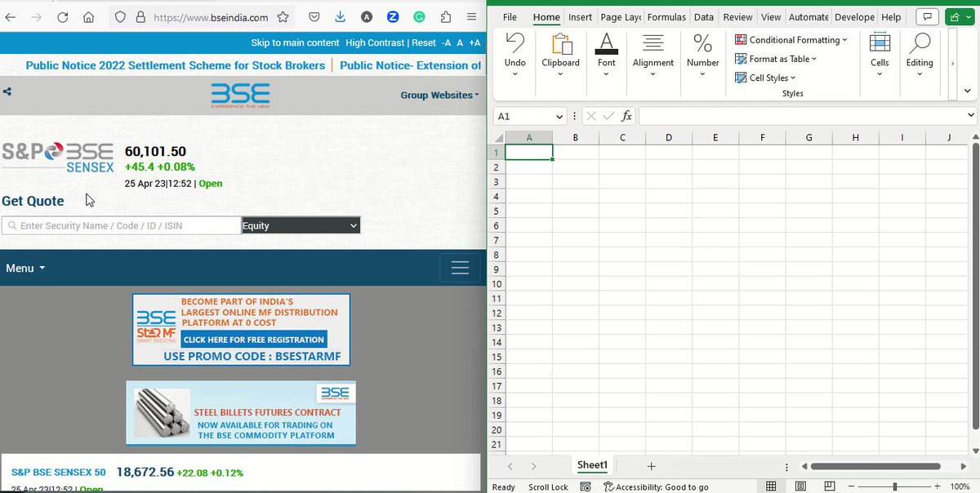
Task: Open the File tab in Excel
Action: tap(510, 16)
